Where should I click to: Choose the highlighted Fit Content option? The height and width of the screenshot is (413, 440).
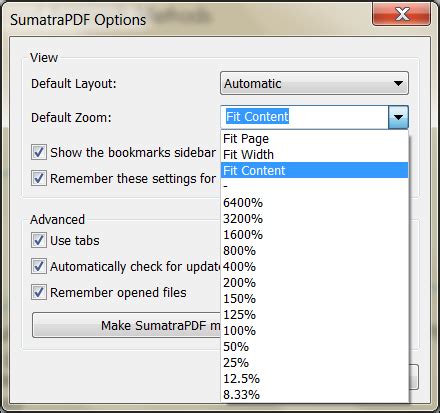point(314,170)
